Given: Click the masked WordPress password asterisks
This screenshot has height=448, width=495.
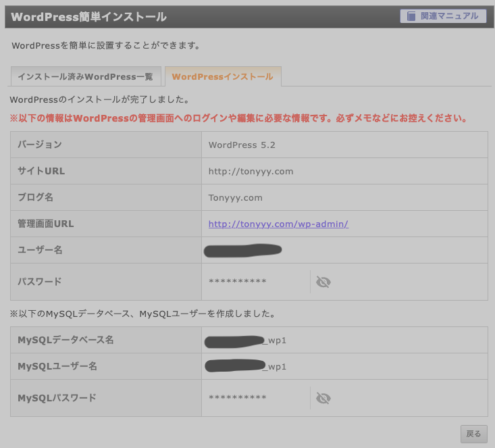Looking at the screenshot, I should tap(238, 281).
